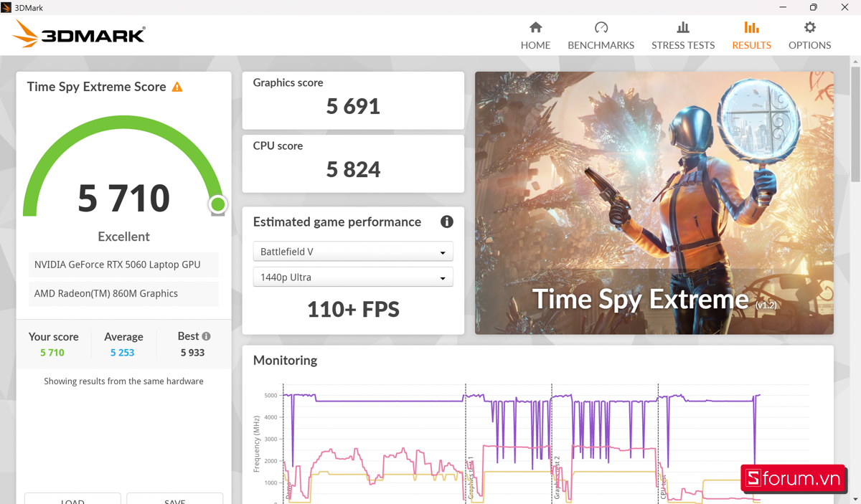The width and height of the screenshot is (861, 504).
Task: Click 'Showing results from the same hardware' text
Action: pos(123,381)
